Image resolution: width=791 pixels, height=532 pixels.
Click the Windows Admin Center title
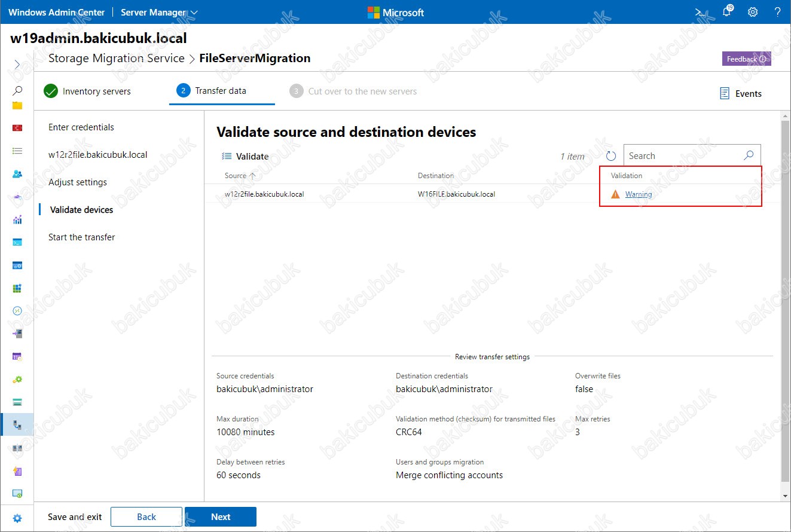56,12
